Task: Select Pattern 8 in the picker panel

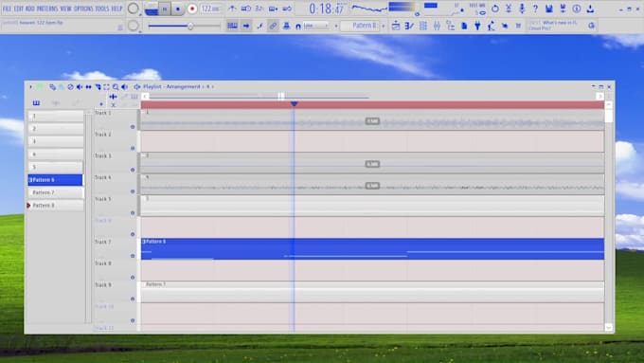Action: (x=55, y=205)
